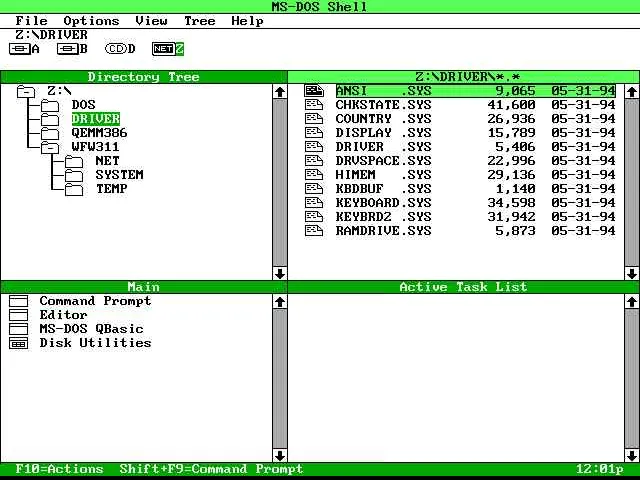Open the File menu
This screenshot has height=480, width=640.
pyautogui.click(x=31, y=21)
